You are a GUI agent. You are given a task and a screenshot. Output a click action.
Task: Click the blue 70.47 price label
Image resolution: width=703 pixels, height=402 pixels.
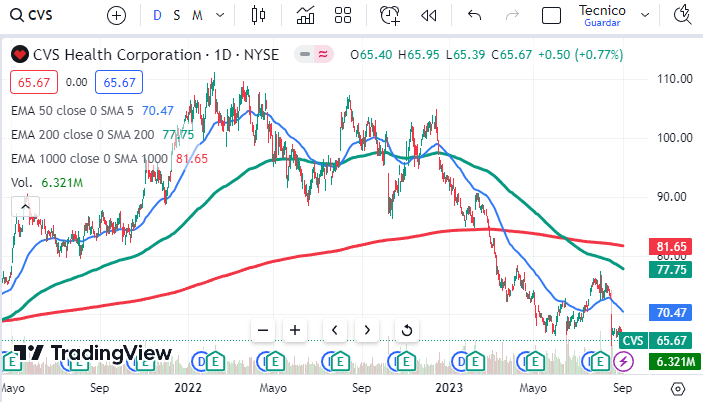click(x=671, y=312)
